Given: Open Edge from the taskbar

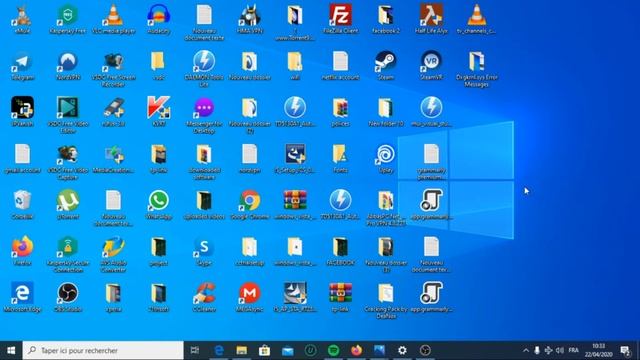Looking at the screenshot, I should coord(219,350).
